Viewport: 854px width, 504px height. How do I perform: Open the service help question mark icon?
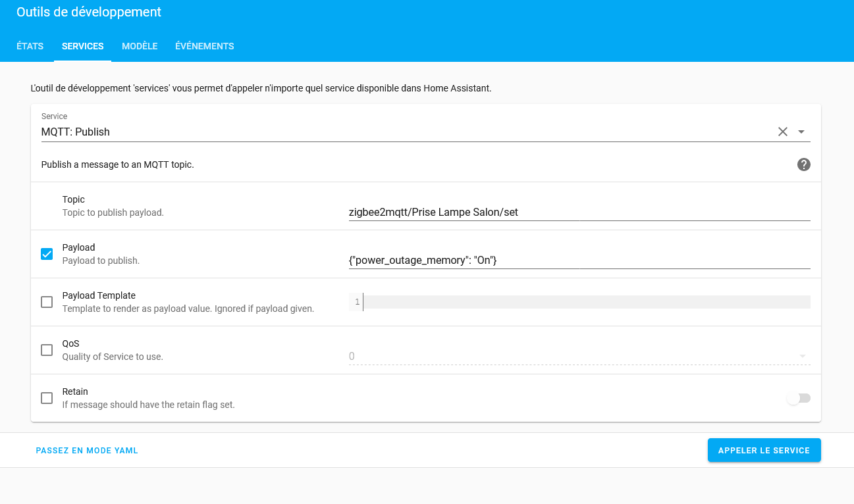coord(803,164)
